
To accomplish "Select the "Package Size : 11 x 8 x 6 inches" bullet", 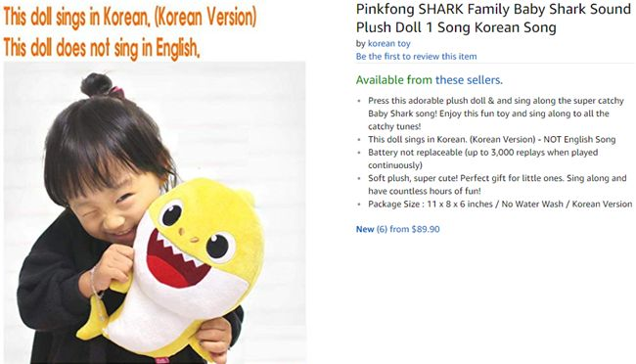I will [x=500, y=205].
